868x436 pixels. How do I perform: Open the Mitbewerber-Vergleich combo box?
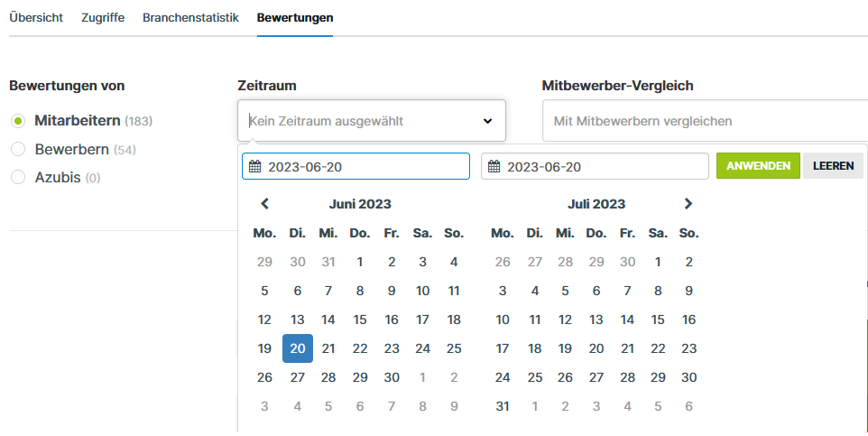click(704, 121)
